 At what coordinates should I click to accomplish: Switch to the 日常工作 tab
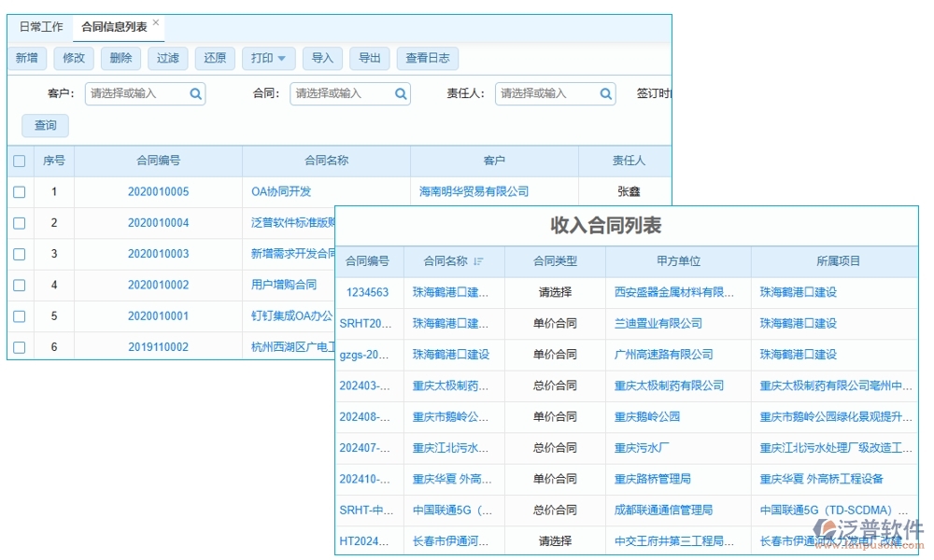click(42, 26)
